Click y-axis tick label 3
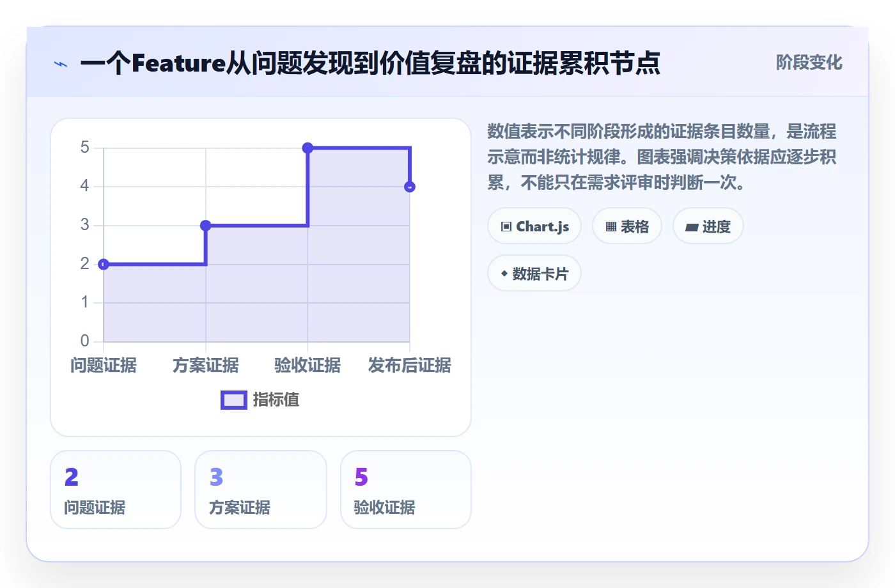Viewport: 895px width, 588px height. 84,225
